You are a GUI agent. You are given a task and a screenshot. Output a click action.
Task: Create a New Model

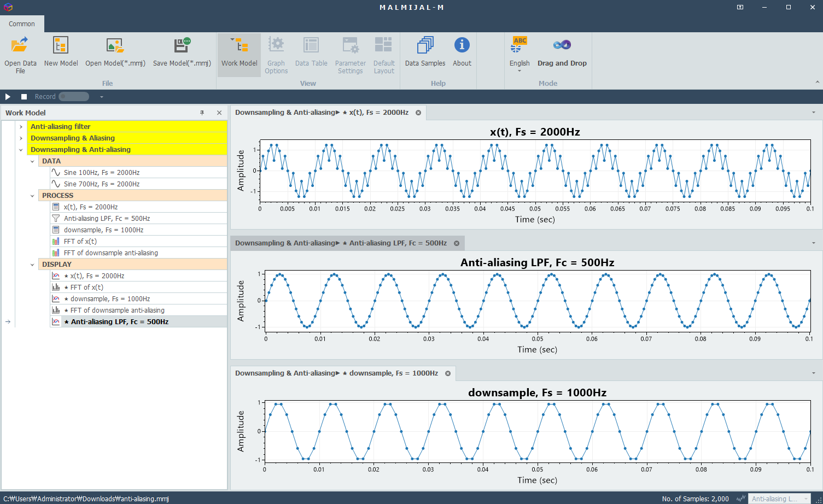61,52
